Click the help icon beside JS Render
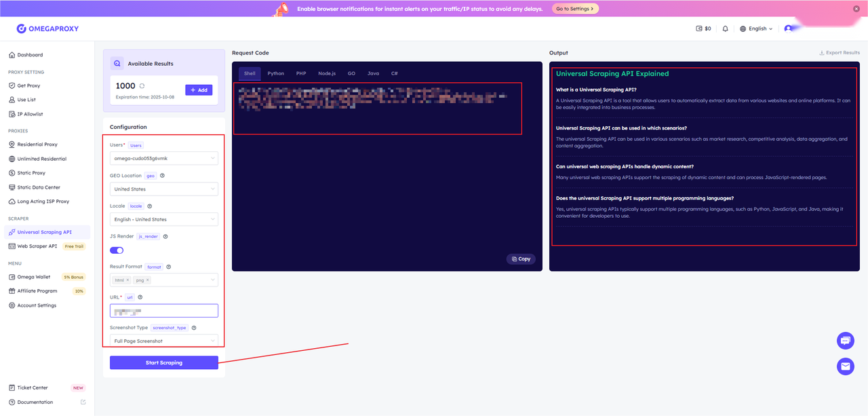Image resolution: width=868 pixels, height=416 pixels. pyautogui.click(x=165, y=236)
